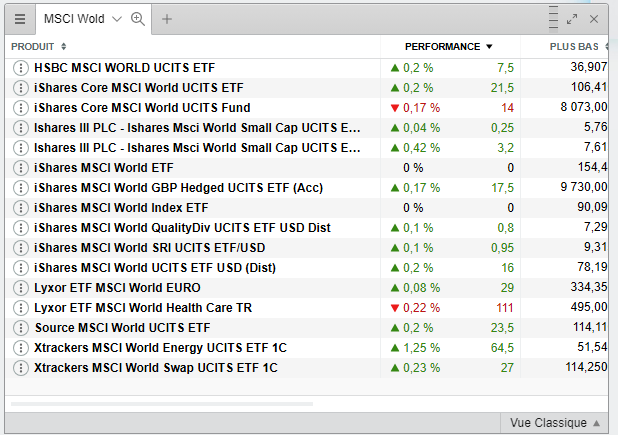618x435 pixels.
Task: Open the hamburger menu icon
Action: pos(20,19)
